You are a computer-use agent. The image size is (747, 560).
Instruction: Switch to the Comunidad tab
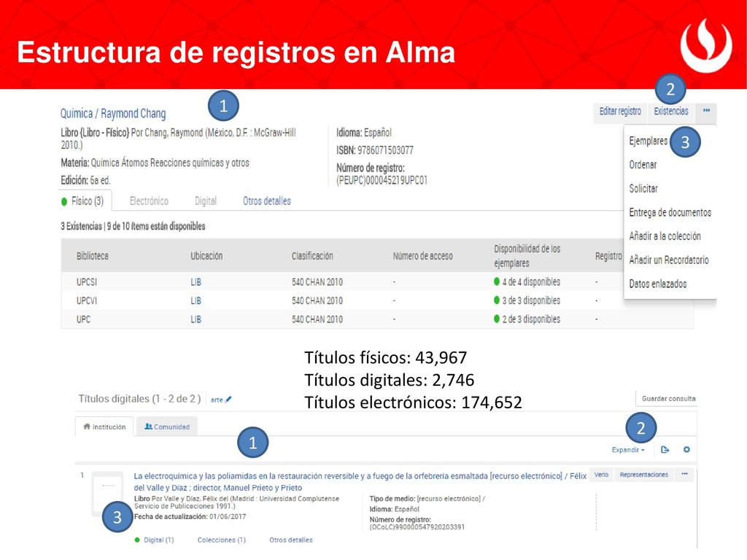pos(167,427)
